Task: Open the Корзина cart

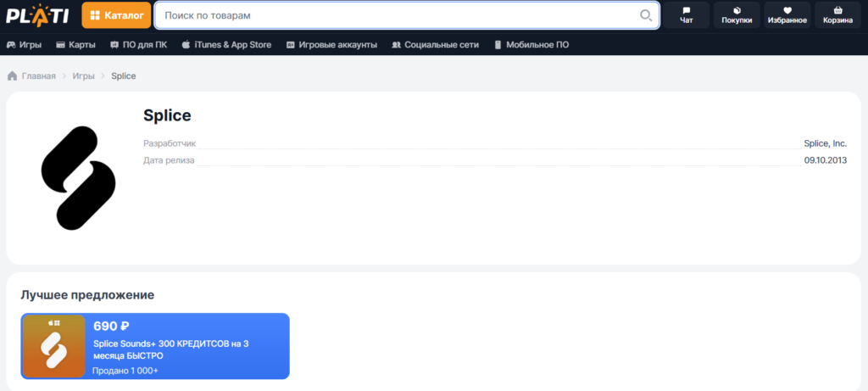Action: click(x=837, y=15)
